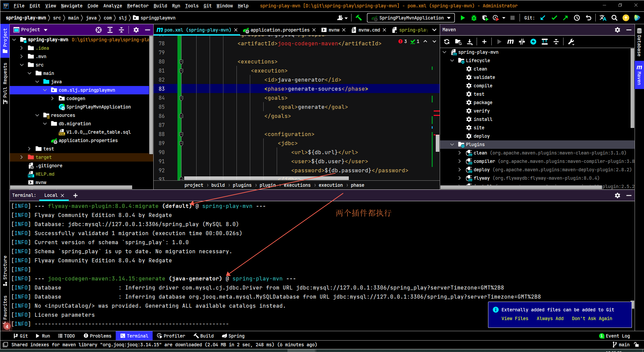Open SpringPlayMvnApplication class in tree
This screenshot has width=644, height=352.
click(98, 107)
